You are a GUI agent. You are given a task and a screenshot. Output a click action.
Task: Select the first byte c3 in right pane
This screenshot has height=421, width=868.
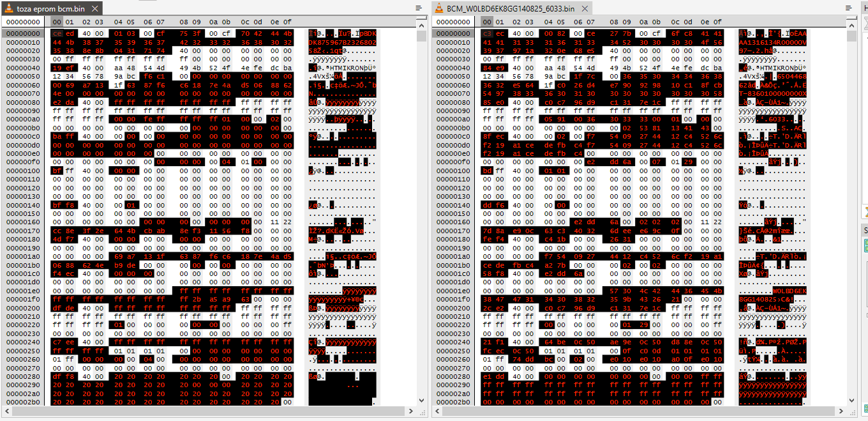[x=488, y=33]
